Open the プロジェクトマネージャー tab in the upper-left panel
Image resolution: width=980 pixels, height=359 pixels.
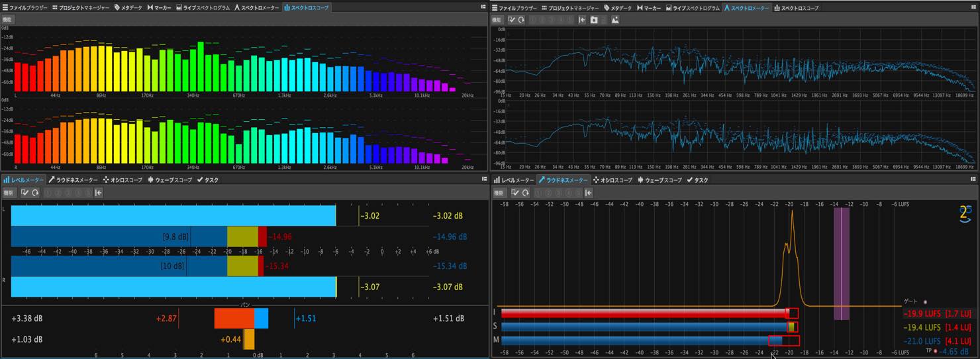click(x=80, y=7)
